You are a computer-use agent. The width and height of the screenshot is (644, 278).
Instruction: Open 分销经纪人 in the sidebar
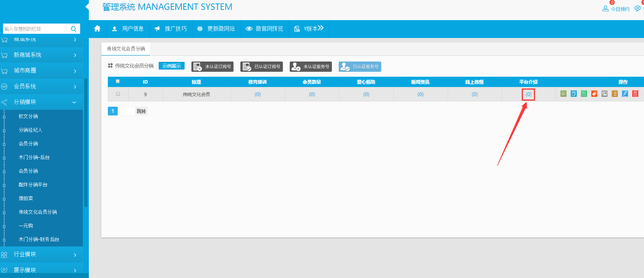click(31, 130)
